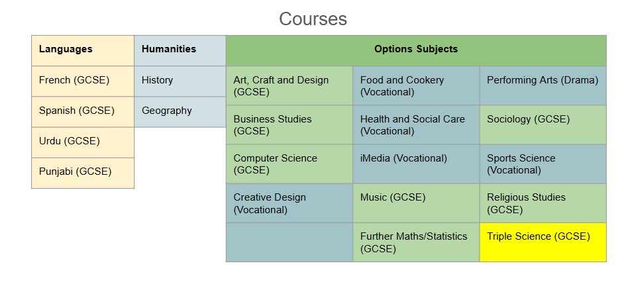Click the Business Studies (GCSE) cell
The image size is (644, 292).
289,125
